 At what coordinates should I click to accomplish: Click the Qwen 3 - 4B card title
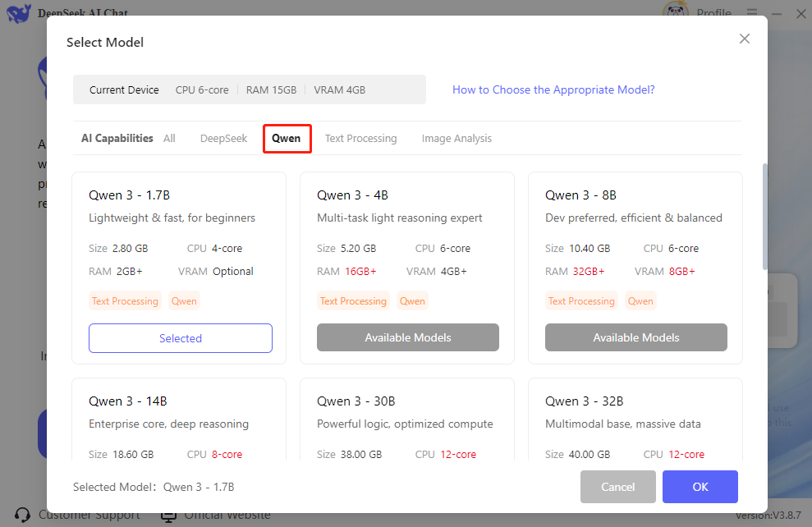353,195
